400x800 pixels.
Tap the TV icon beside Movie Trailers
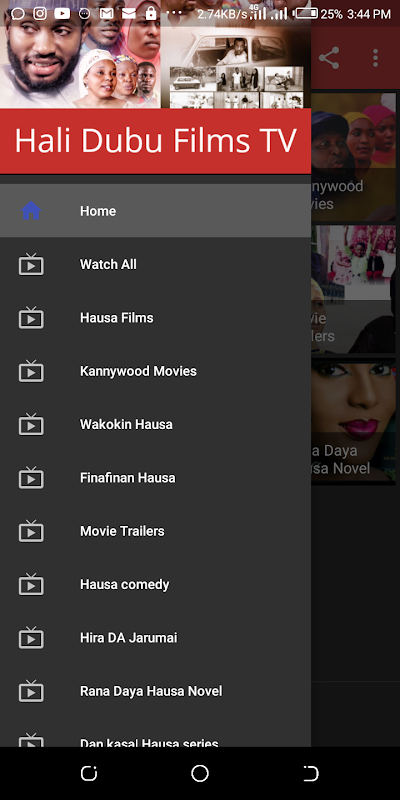(31, 531)
